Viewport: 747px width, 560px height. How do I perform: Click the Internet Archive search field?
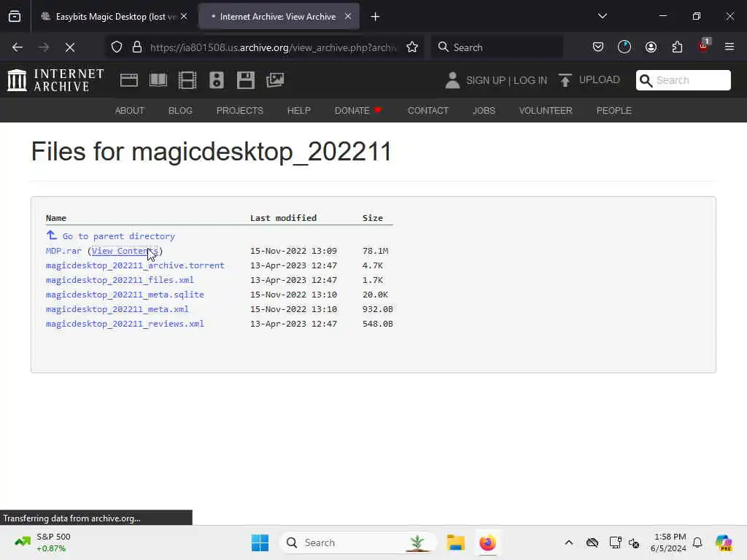tap(683, 80)
